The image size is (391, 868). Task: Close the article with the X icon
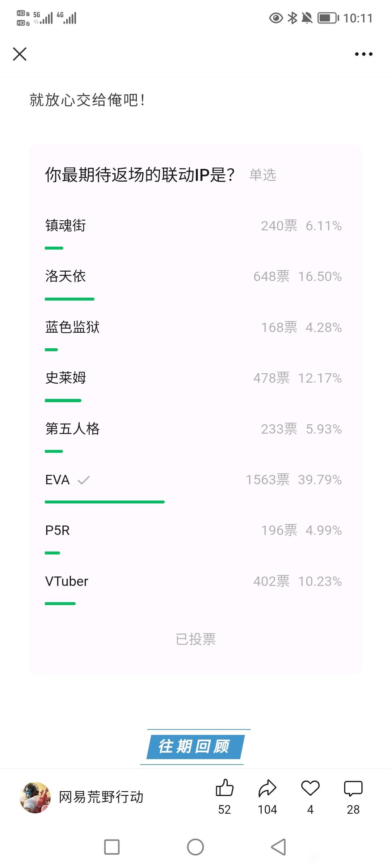[x=20, y=54]
